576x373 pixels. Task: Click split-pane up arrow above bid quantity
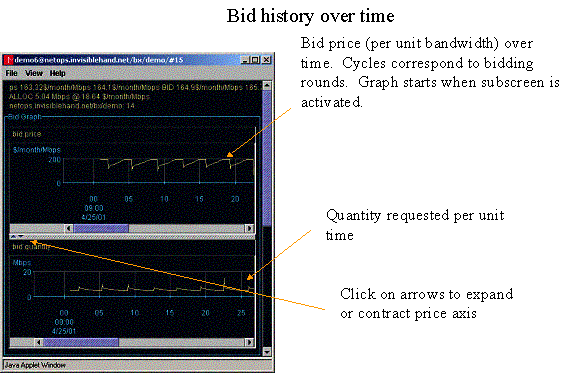14,237
